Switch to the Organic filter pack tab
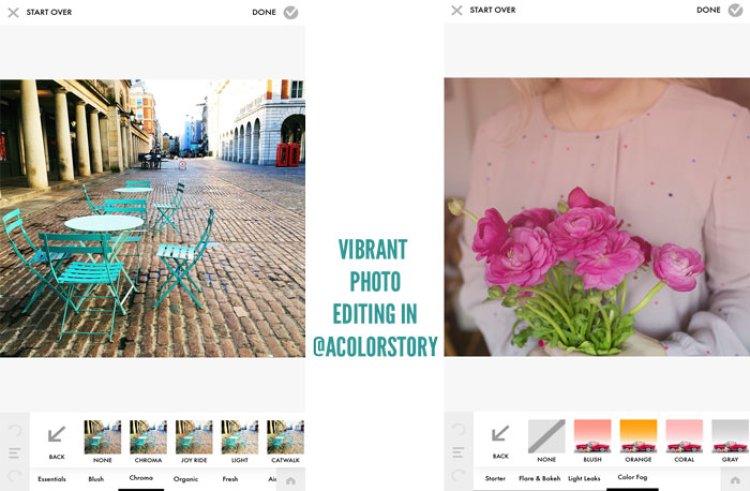This screenshot has height=491, width=750. [x=186, y=479]
